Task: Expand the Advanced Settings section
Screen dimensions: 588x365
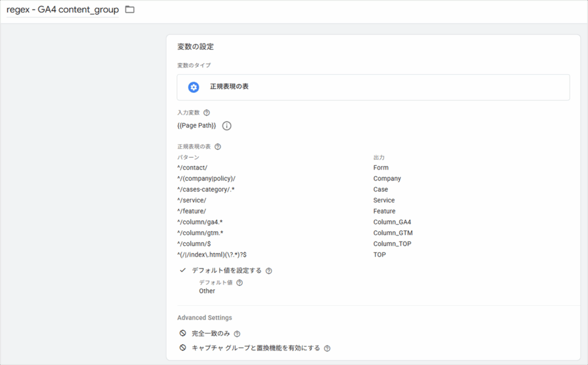Action: pos(204,318)
